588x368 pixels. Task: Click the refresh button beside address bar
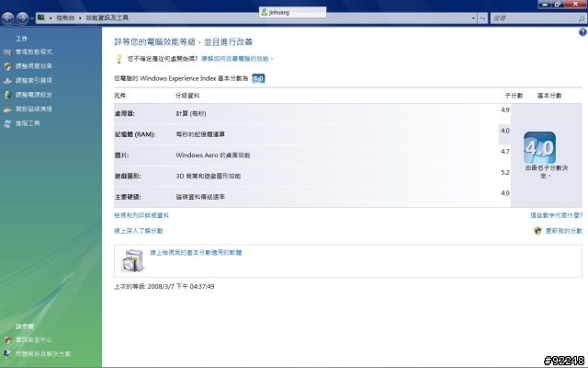(x=482, y=17)
